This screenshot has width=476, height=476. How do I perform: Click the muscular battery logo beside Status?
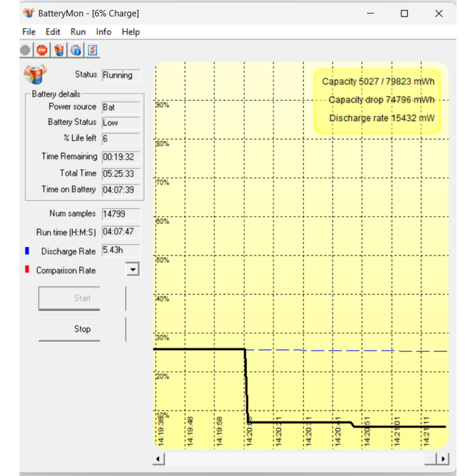click(x=36, y=74)
